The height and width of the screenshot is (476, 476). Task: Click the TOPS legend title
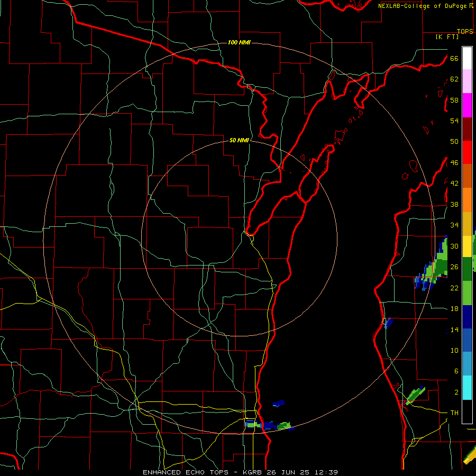pyautogui.click(x=465, y=31)
